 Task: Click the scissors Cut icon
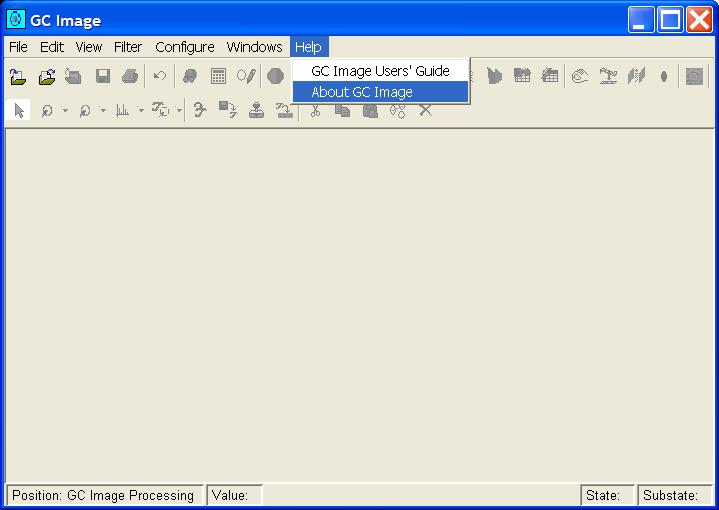pos(315,111)
